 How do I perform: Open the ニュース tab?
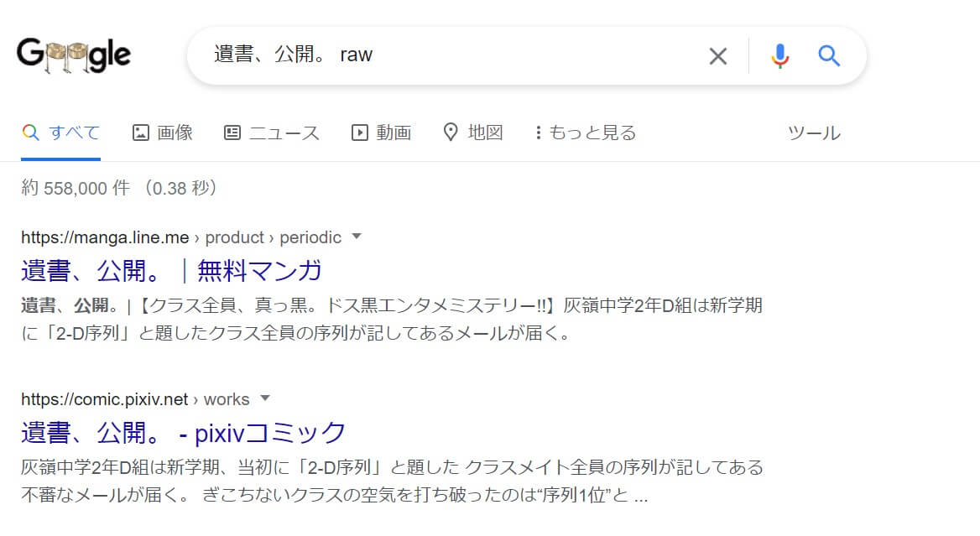pos(272,133)
